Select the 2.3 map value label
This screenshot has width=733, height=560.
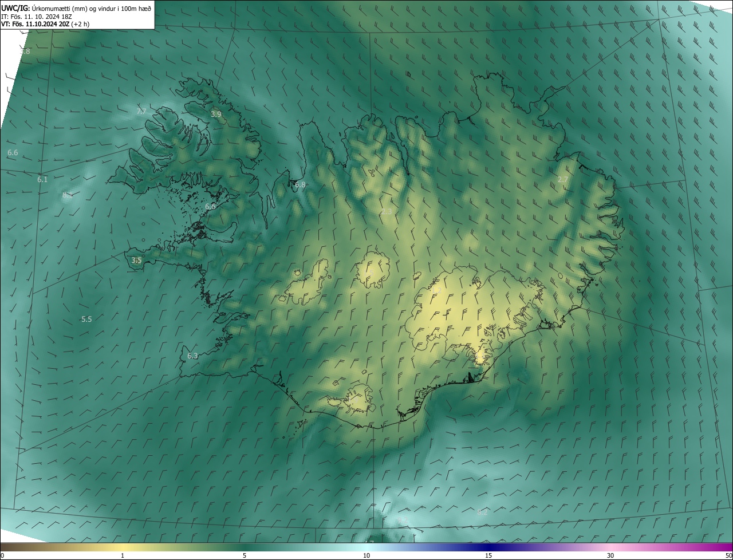(387, 211)
